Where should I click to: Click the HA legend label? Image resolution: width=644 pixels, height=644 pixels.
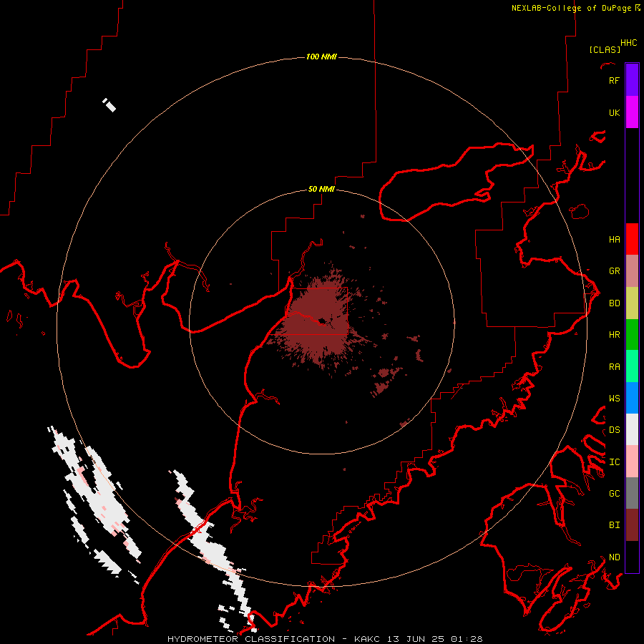[x=615, y=239]
